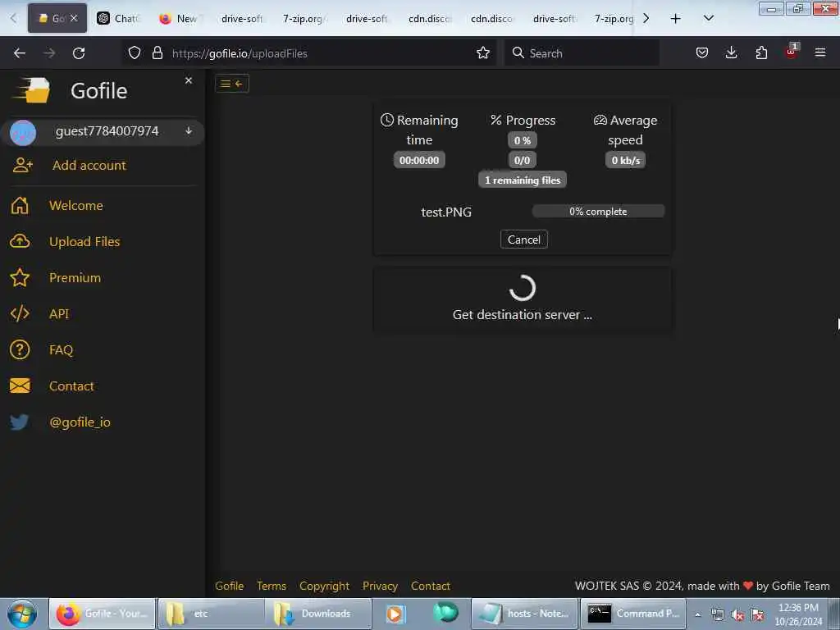This screenshot has height=630, width=840.
Task: Click the Contact envelope icon
Action: click(20, 386)
